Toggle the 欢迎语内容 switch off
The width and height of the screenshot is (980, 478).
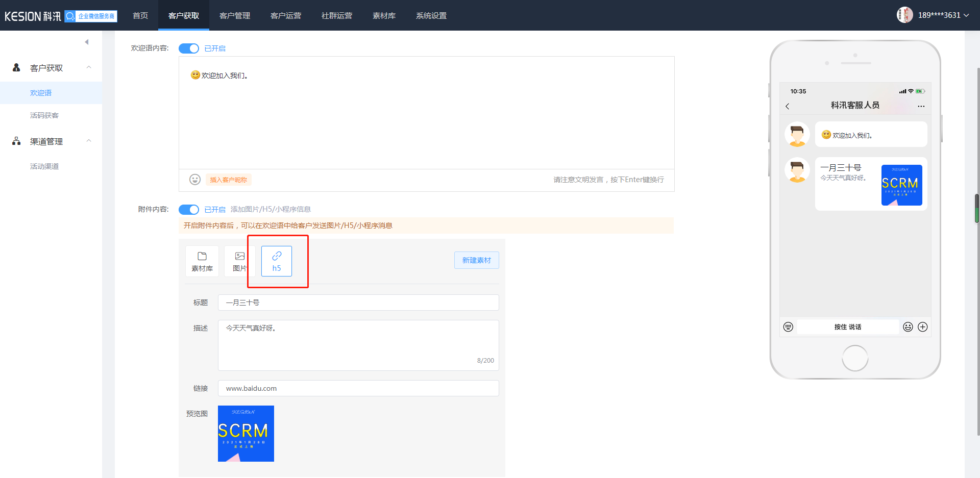click(189, 48)
